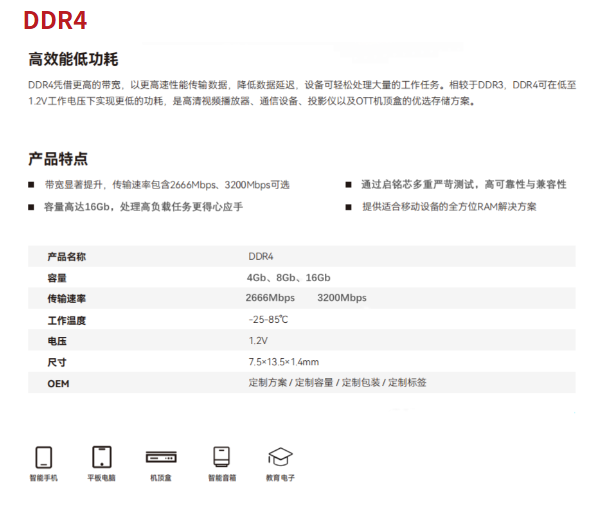This screenshot has height=513, width=599.
Task: Click the DDR4 value in the product name row
Action: (261, 257)
